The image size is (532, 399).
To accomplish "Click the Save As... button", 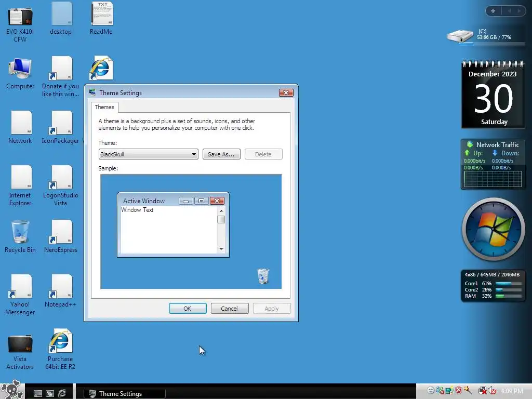I will (x=221, y=154).
